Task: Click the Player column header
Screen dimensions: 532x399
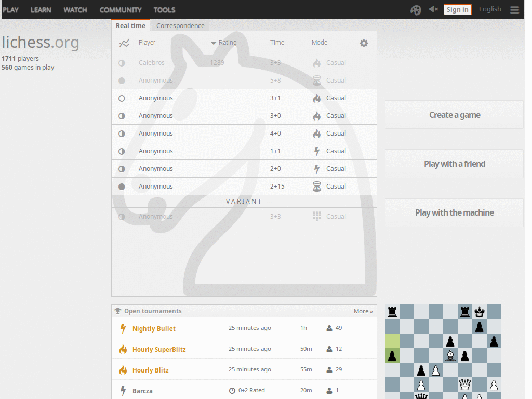Action: point(147,43)
